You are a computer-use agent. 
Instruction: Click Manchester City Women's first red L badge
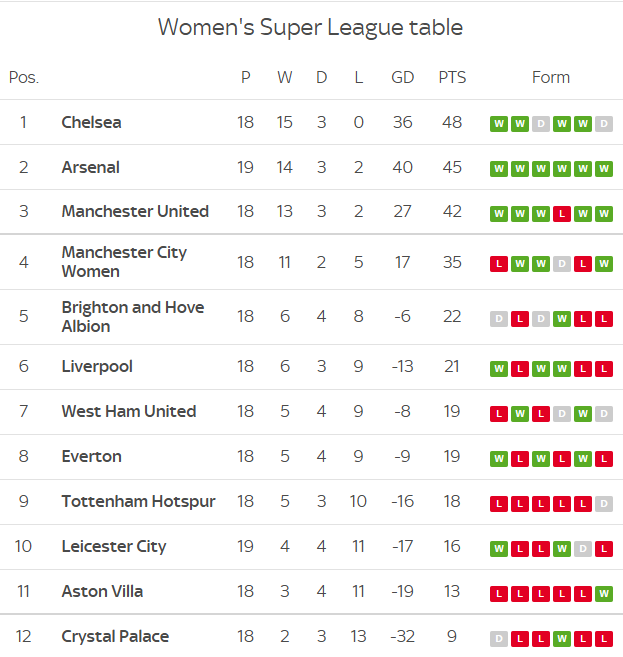point(499,264)
